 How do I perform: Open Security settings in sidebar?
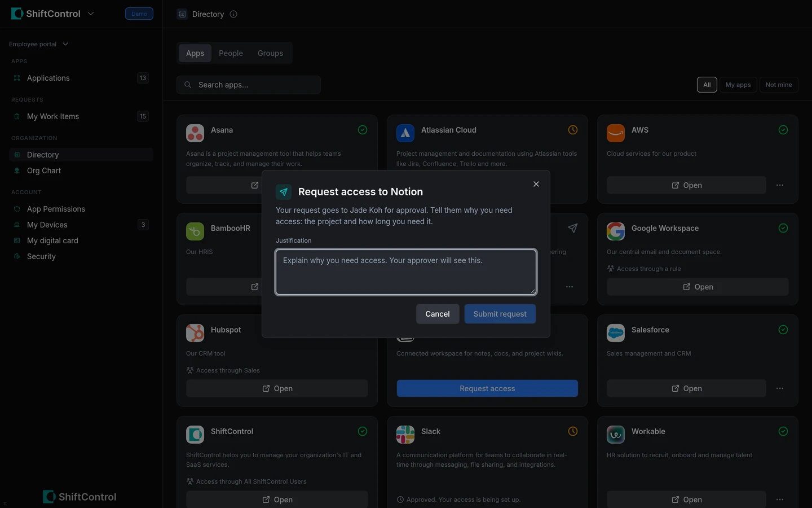(x=81, y=256)
